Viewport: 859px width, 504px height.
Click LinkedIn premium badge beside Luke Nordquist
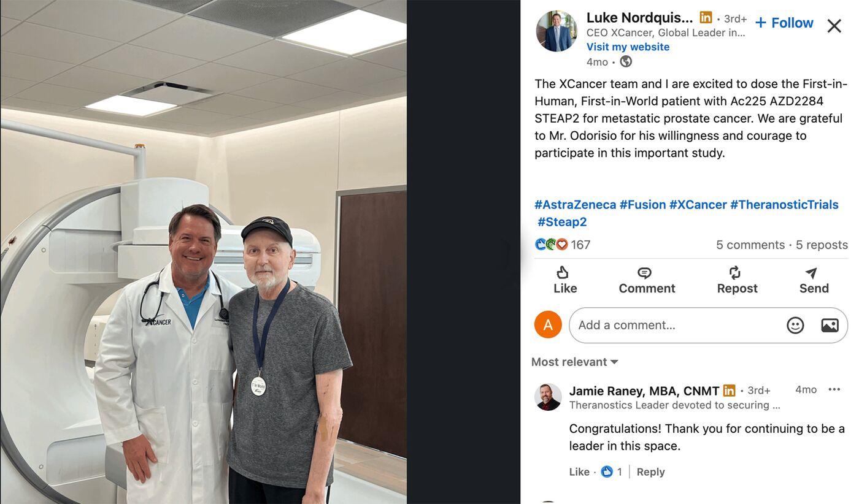(x=706, y=18)
